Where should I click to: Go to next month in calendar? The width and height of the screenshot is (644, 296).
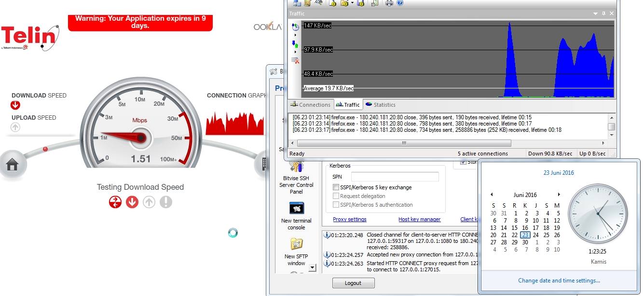559,195
